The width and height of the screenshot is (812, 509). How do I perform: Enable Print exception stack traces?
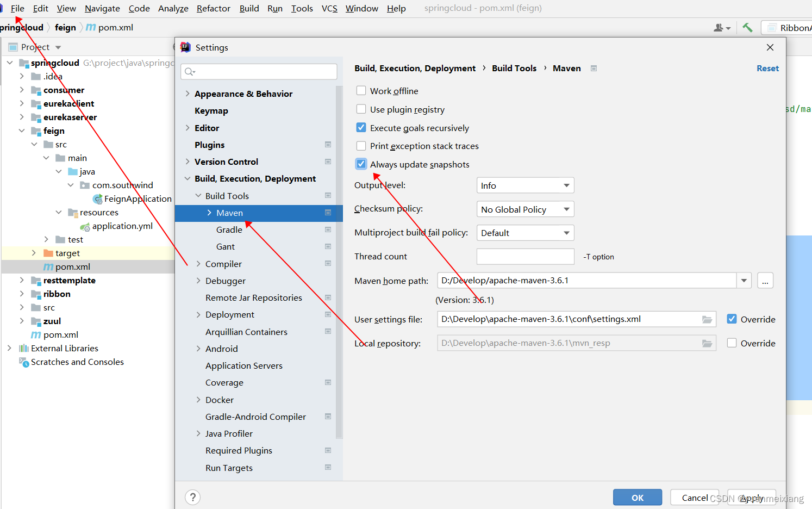[361, 146]
